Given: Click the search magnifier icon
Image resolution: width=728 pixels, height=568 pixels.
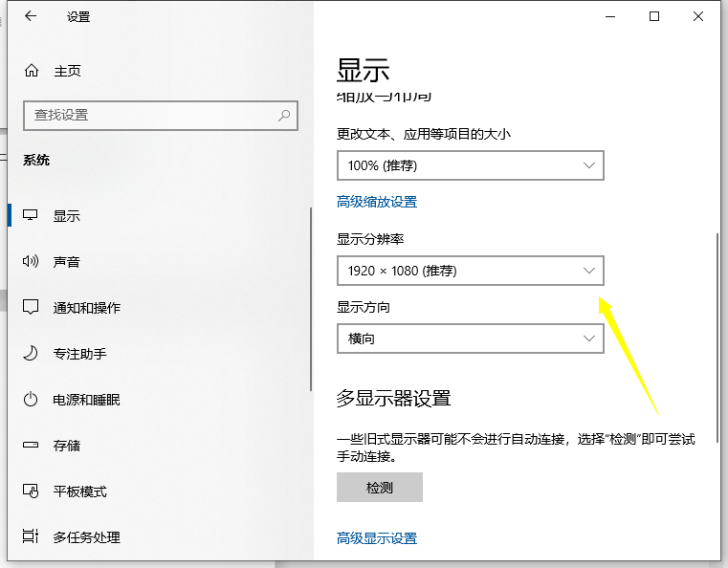Looking at the screenshot, I should (284, 115).
